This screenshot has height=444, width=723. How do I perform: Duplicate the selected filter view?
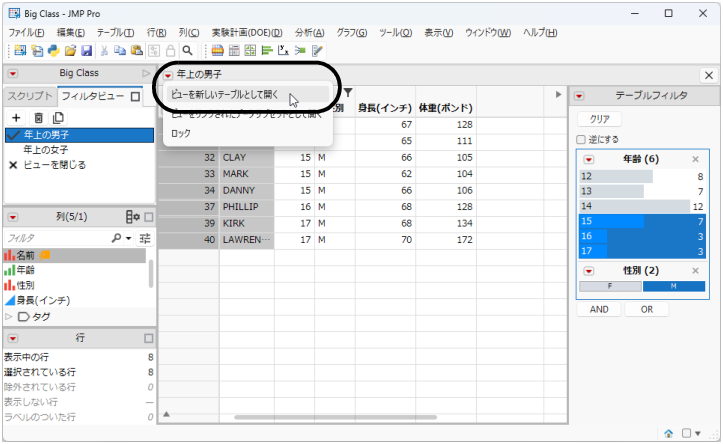[58, 118]
